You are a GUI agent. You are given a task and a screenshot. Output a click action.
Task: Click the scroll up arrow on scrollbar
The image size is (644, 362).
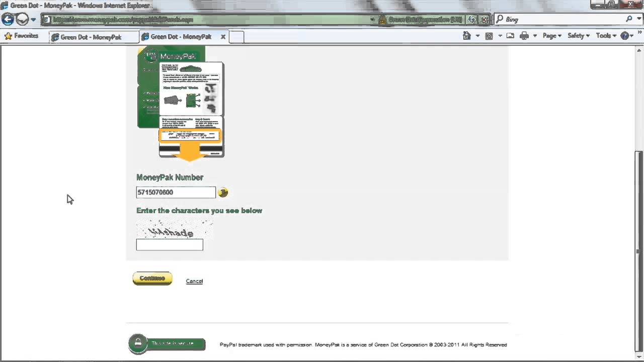click(x=639, y=49)
